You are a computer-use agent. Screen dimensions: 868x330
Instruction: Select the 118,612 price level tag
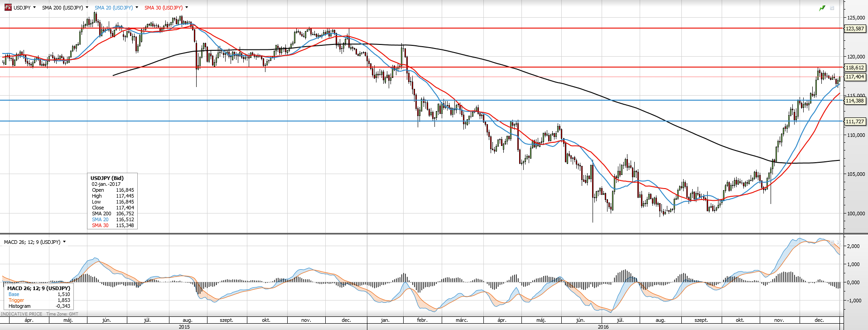(x=855, y=68)
